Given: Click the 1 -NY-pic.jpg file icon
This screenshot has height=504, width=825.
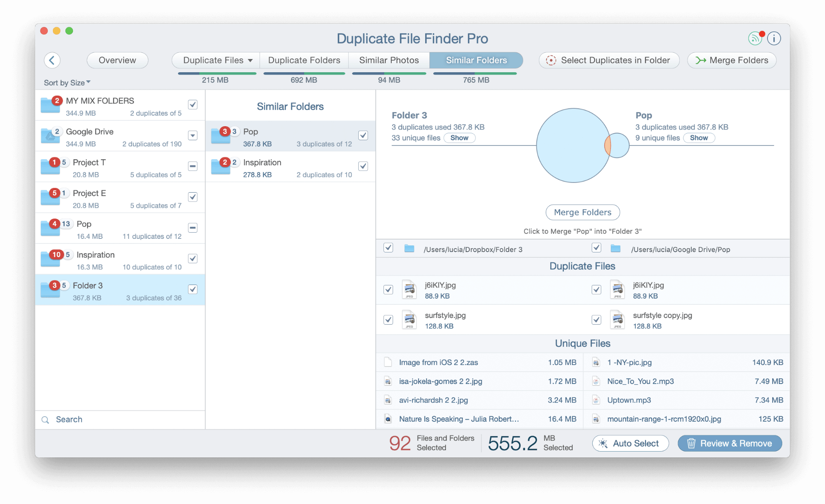Looking at the screenshot, I should pyautogui.click(x=596, y=363).
